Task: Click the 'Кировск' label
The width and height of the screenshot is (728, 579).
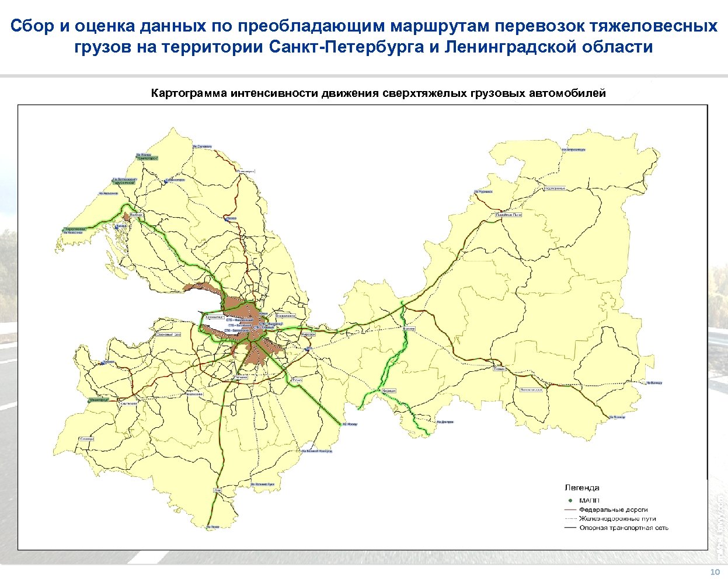Action: pos(308,334)
